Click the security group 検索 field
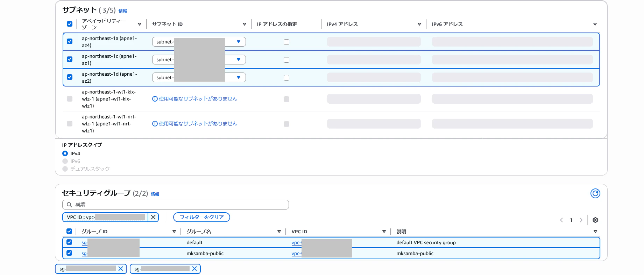 [x=176, y=205]
